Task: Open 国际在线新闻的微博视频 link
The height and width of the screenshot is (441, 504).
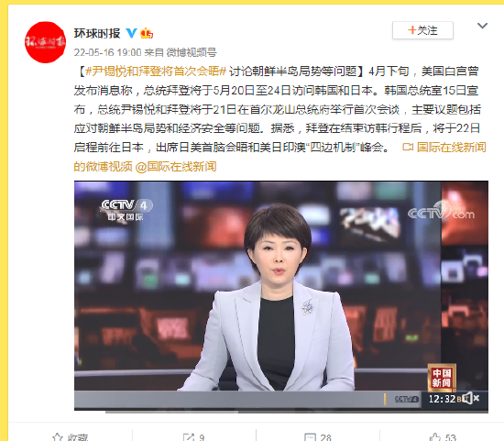Action: (x=279, y=157)
